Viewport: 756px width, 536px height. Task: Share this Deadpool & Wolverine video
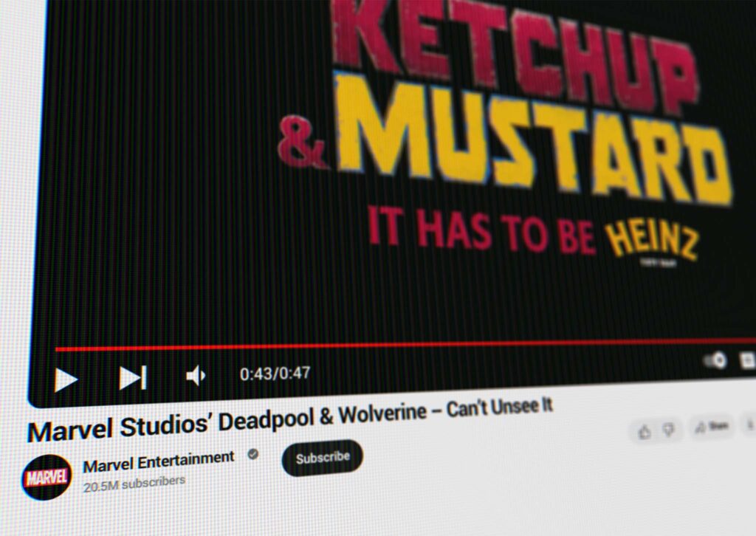pos(712,426)
